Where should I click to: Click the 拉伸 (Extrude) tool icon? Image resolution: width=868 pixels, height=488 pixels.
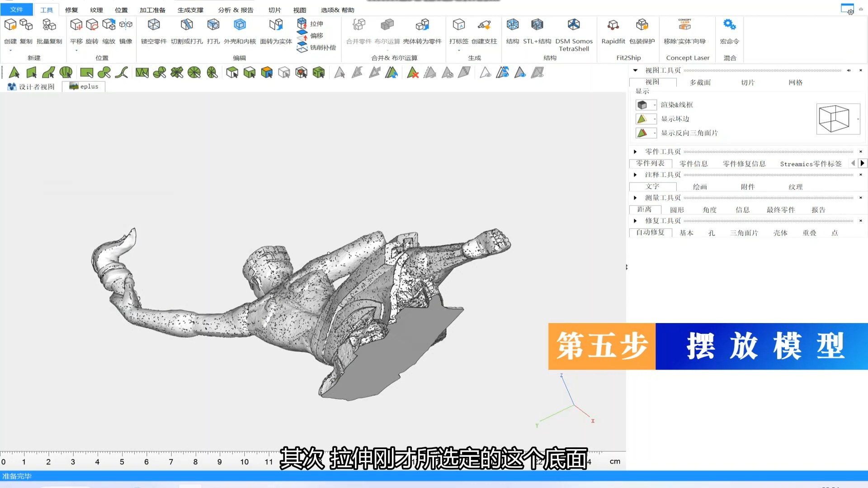[x=302, y=23]
